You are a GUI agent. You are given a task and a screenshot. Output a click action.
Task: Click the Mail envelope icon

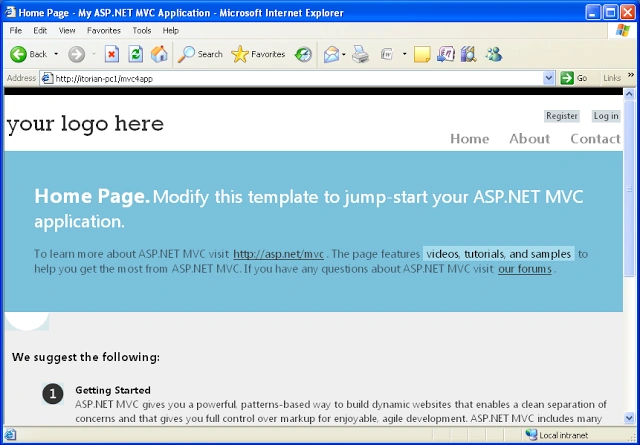[x=331, y=54]
